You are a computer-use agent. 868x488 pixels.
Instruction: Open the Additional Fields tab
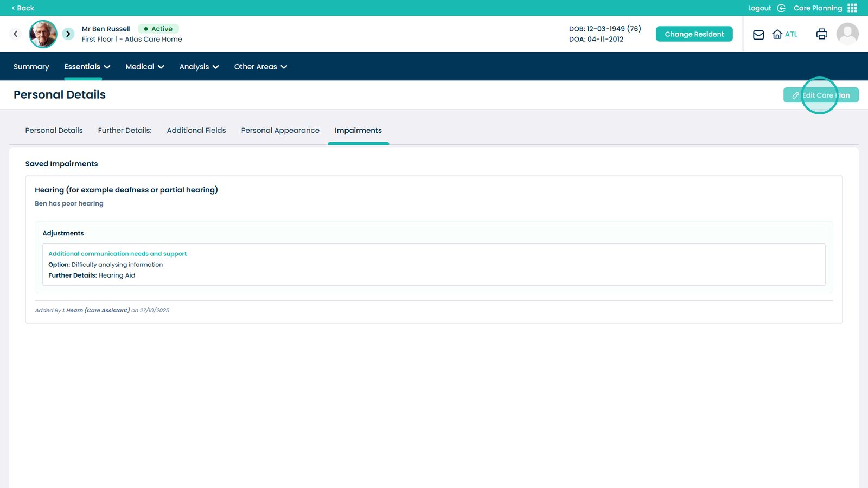[x=196, y=130]
